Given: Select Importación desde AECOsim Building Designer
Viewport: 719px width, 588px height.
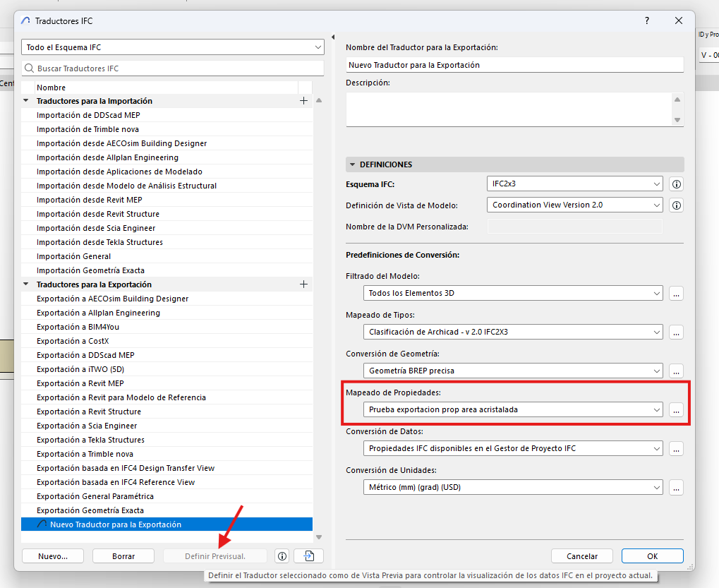Looking at the screenshot, I should click(167, 143).
